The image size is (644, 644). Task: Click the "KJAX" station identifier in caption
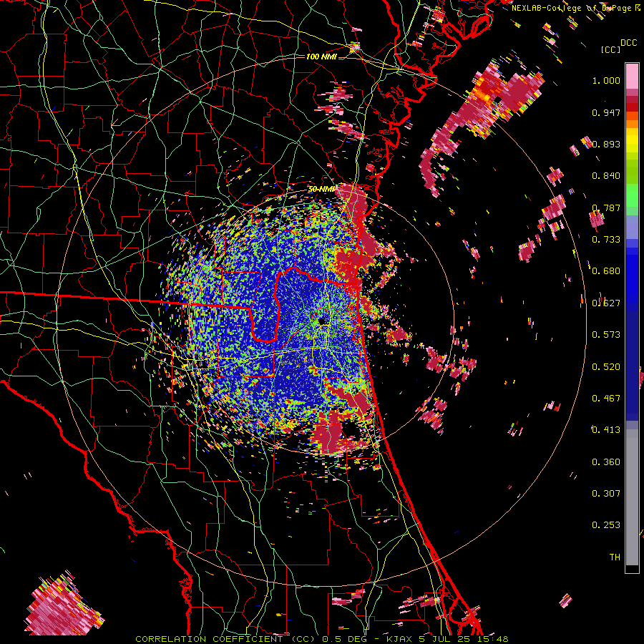pos(399,639)
